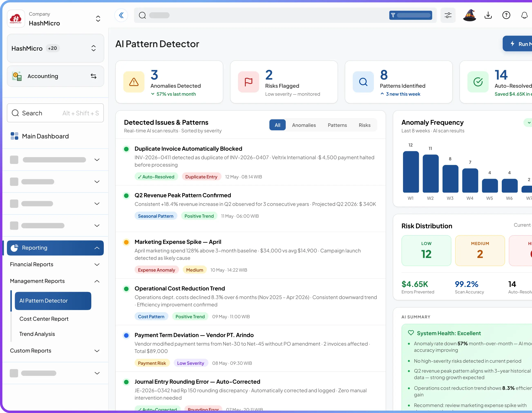Click the Seasonal Pattern tag
This screenshot has width=532, height=413.
pos(156,216)
